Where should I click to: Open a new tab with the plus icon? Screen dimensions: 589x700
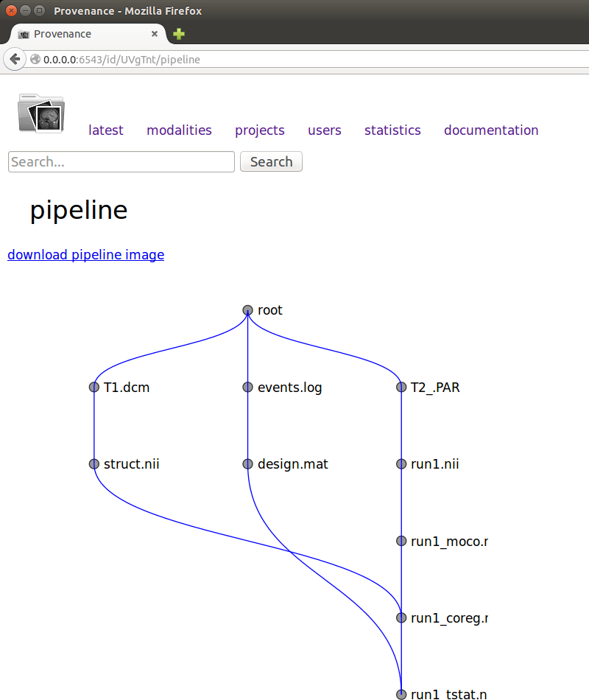(x=177, y=34)
